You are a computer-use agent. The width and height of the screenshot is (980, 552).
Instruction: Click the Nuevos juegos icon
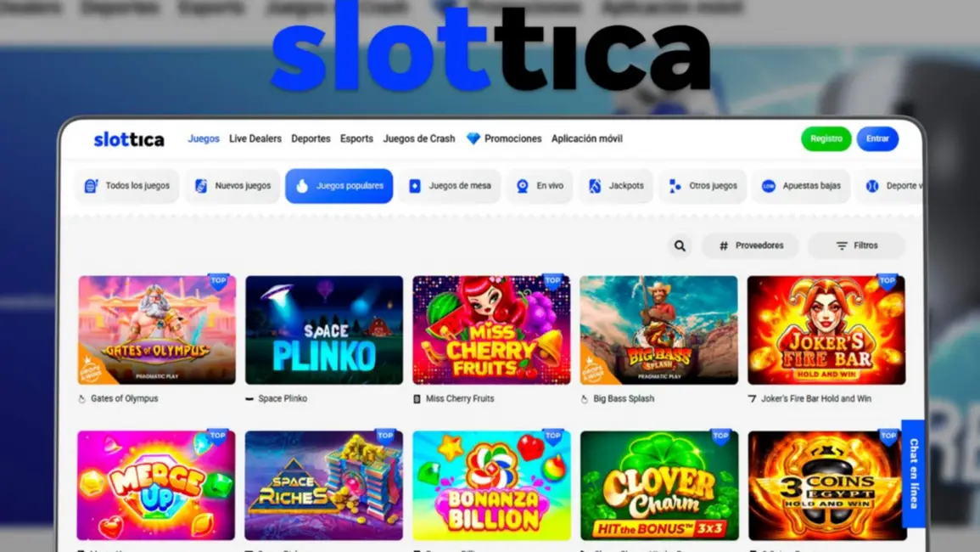tap(200, 186)
